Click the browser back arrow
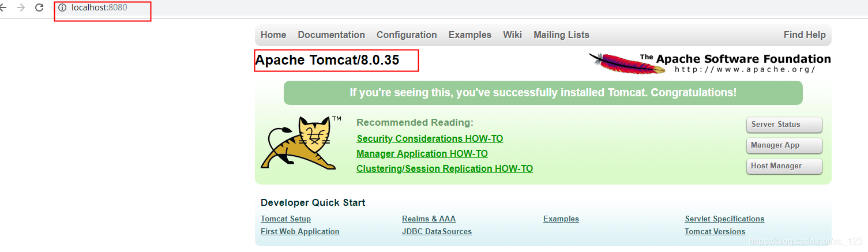 (3, 7)
